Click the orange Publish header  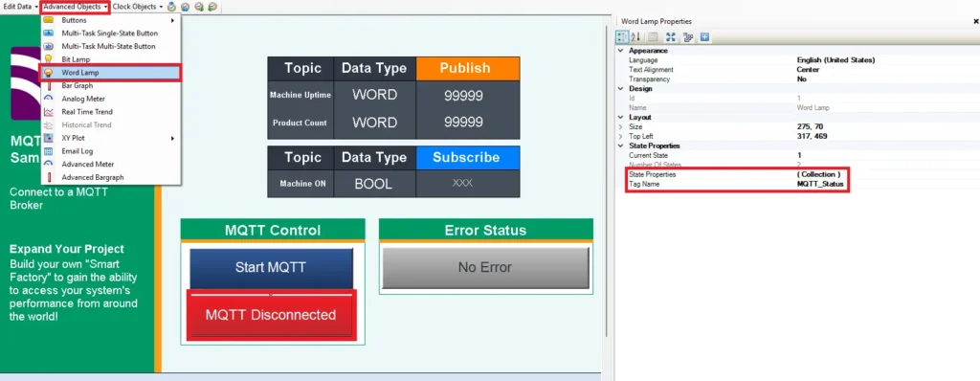coord(467,68)
